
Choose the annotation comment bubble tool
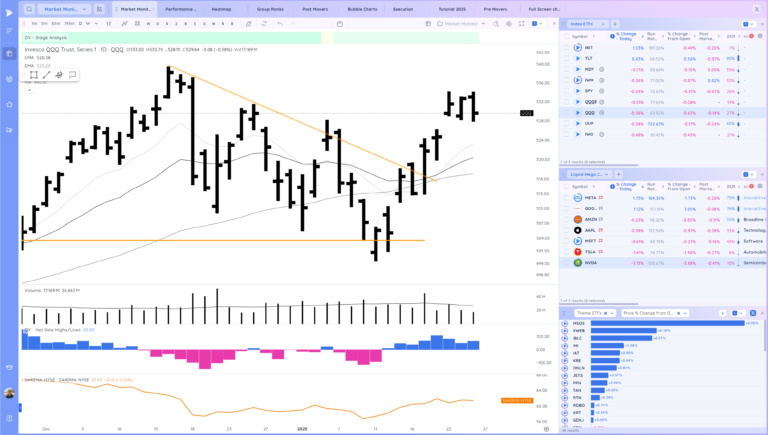pyautogui.click(x=72, y=74)
